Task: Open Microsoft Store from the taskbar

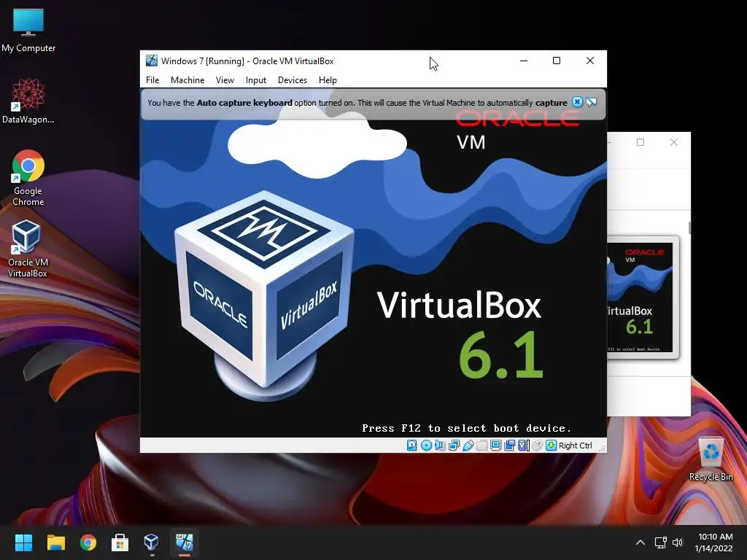Action: point(120,542)
